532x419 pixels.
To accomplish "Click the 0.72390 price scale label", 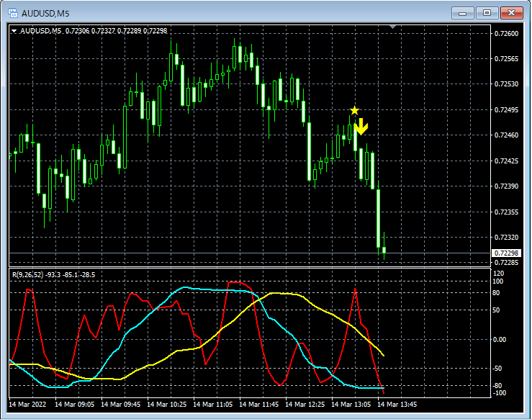I will click(x=507, y=186).
